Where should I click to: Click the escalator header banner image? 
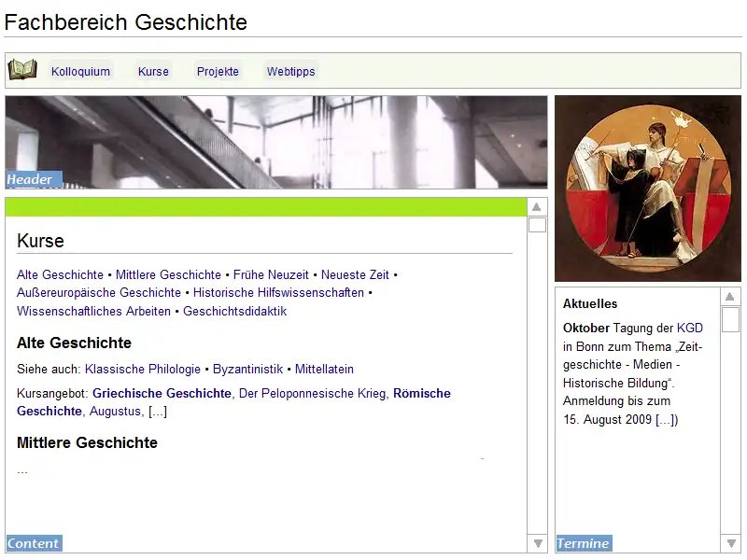pyautogui.click(x=276, y=142)
